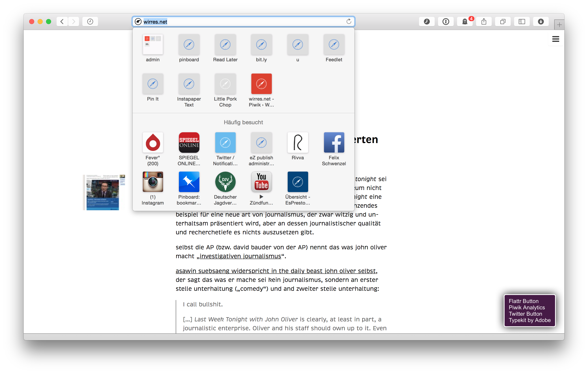Go forward with the forward arrow button
Screen dimensions: 588x374
[x=73, y=22]
